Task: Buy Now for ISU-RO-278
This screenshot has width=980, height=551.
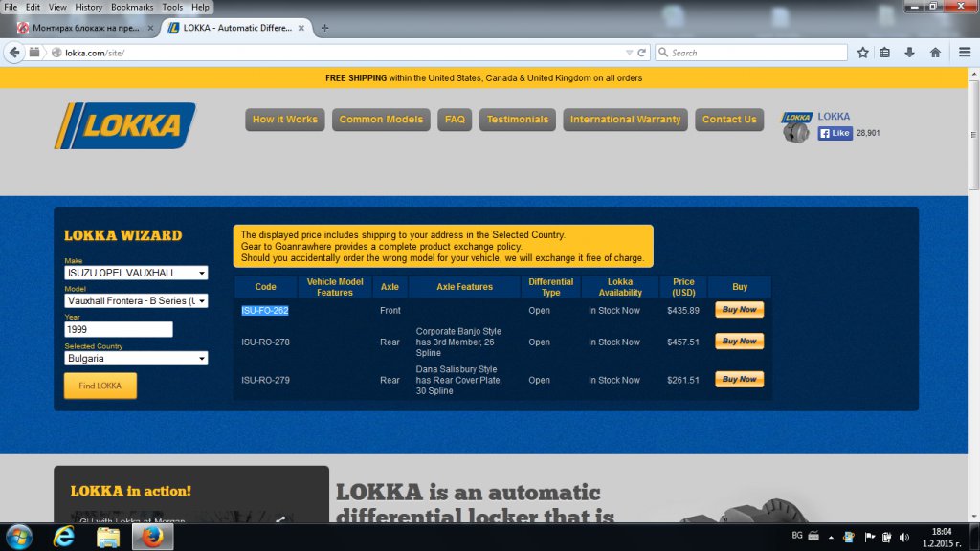Action: (740, 342)
